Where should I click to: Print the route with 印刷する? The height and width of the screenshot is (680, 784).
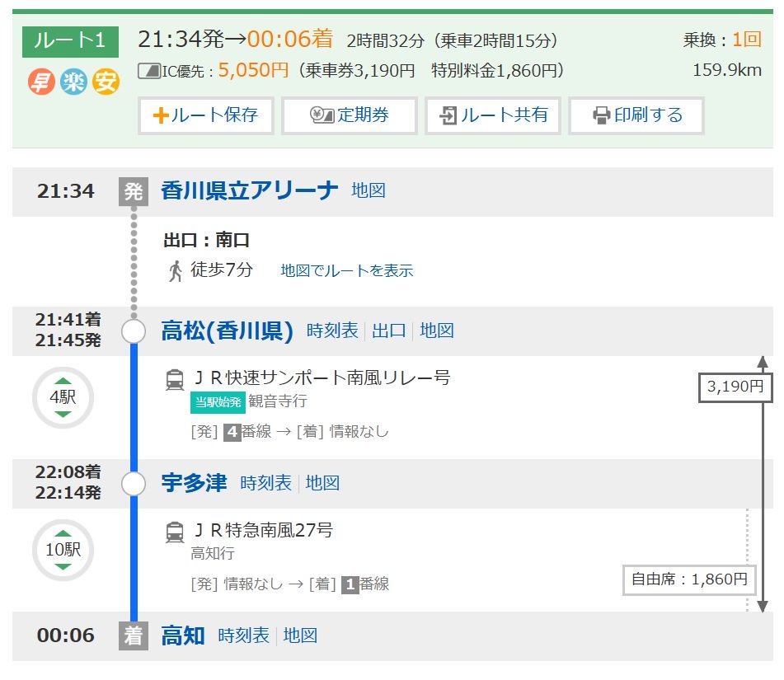[636, 115]
